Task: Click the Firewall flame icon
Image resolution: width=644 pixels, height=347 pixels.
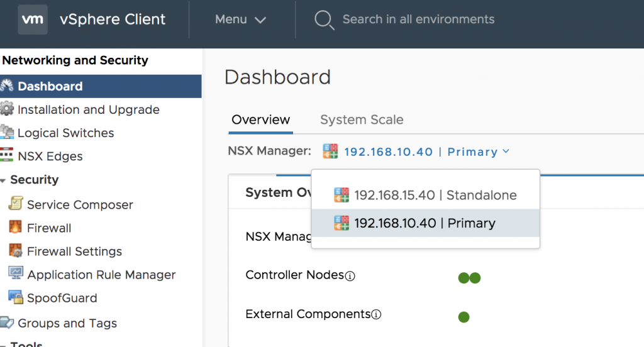Action: (x=16, y=227)
